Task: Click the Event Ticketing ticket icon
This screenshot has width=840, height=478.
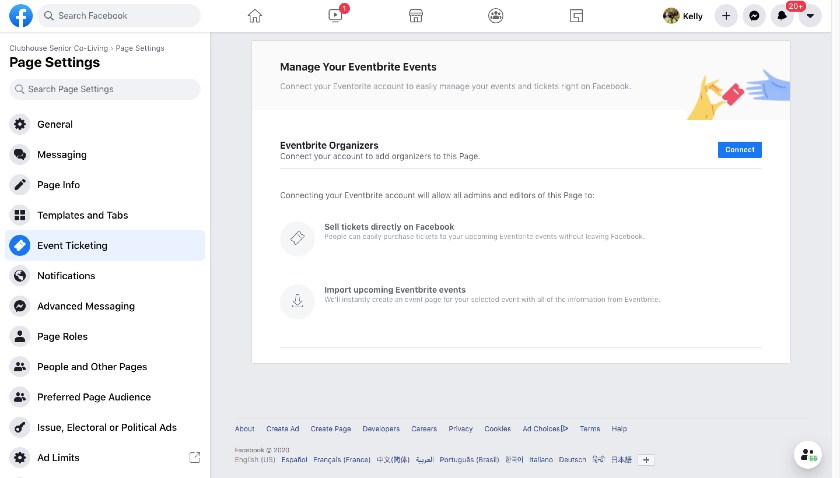Action: [x=20, y=245]
